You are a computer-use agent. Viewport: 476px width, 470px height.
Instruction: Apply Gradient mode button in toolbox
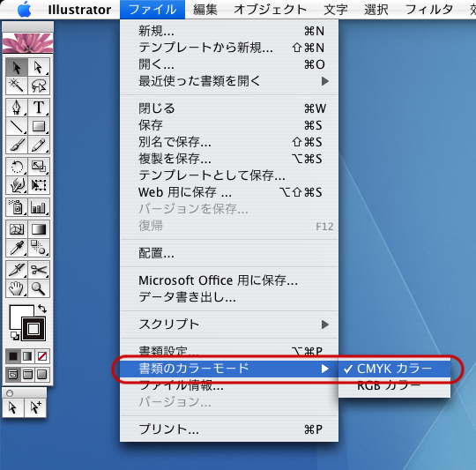point(27,356)
